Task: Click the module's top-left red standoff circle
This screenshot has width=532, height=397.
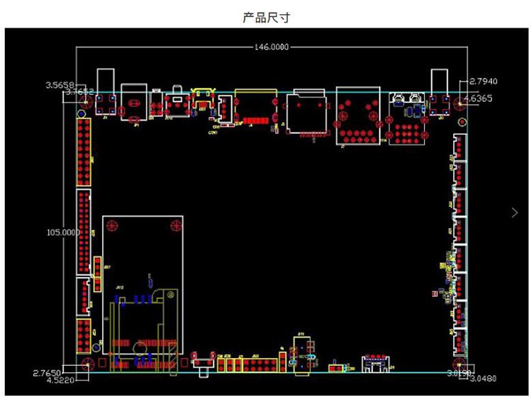Action: click(111, 225)
